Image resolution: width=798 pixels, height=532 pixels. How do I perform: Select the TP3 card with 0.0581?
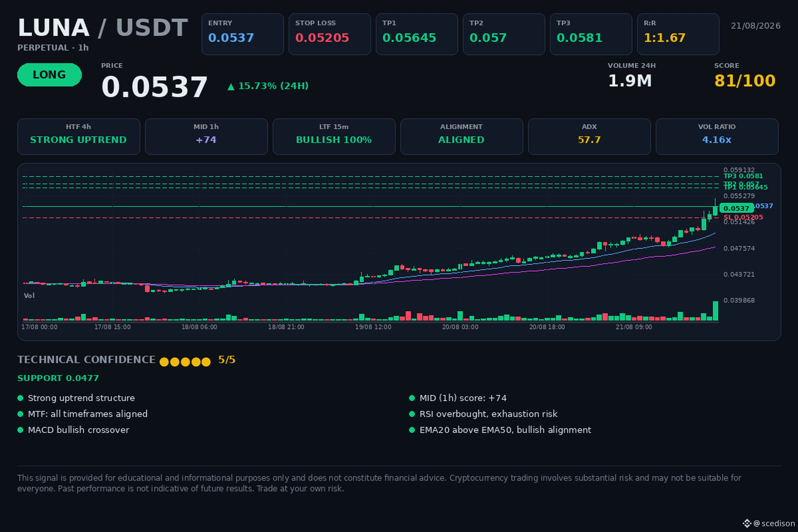point(591,34)
